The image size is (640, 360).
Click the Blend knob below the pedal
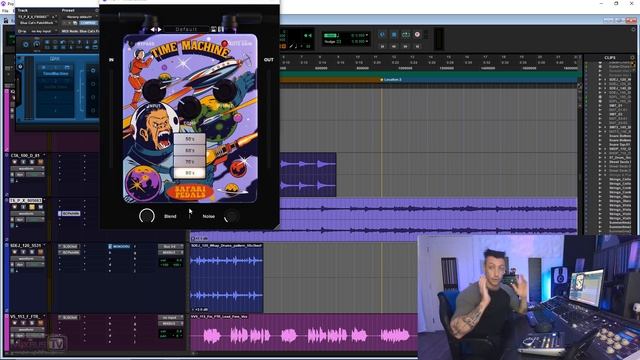pyautogui.click(x=147, y=216)
